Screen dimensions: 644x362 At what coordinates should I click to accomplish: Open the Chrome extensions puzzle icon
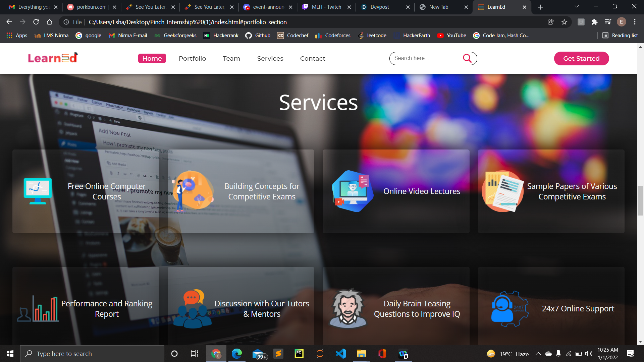click(x=594, y=22)
